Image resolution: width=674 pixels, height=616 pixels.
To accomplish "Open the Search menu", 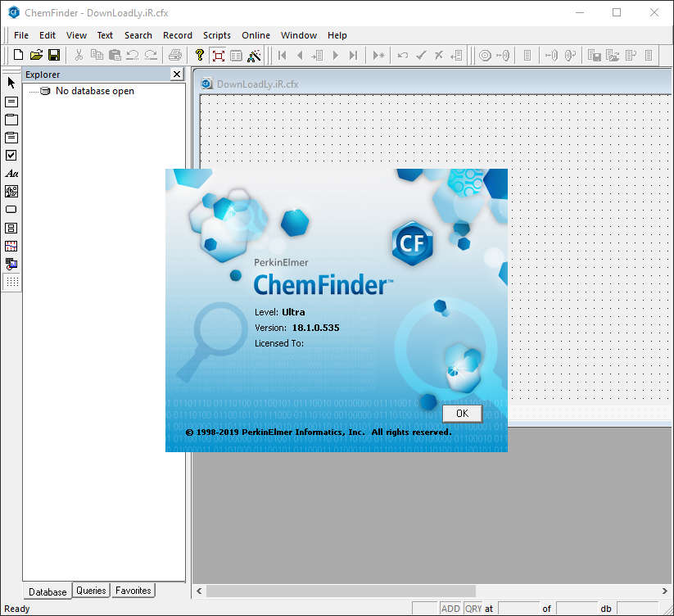I will [x=138, y=35].
